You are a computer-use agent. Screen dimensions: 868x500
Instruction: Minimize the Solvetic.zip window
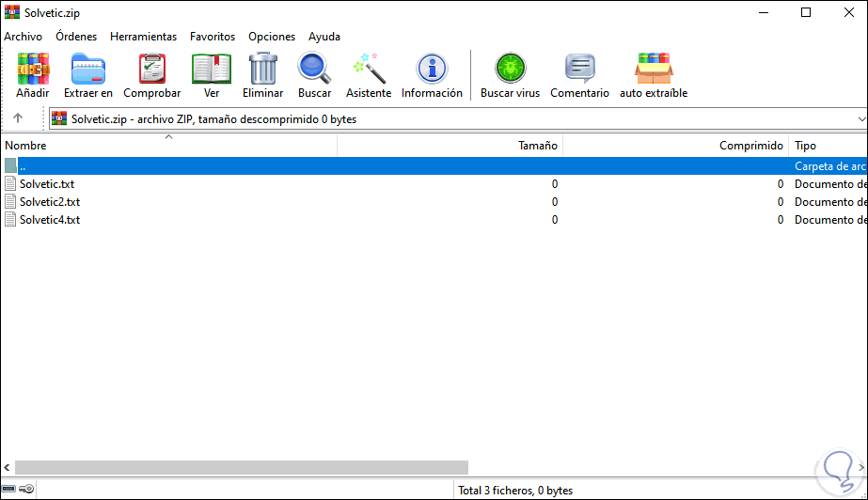[764, 12]
